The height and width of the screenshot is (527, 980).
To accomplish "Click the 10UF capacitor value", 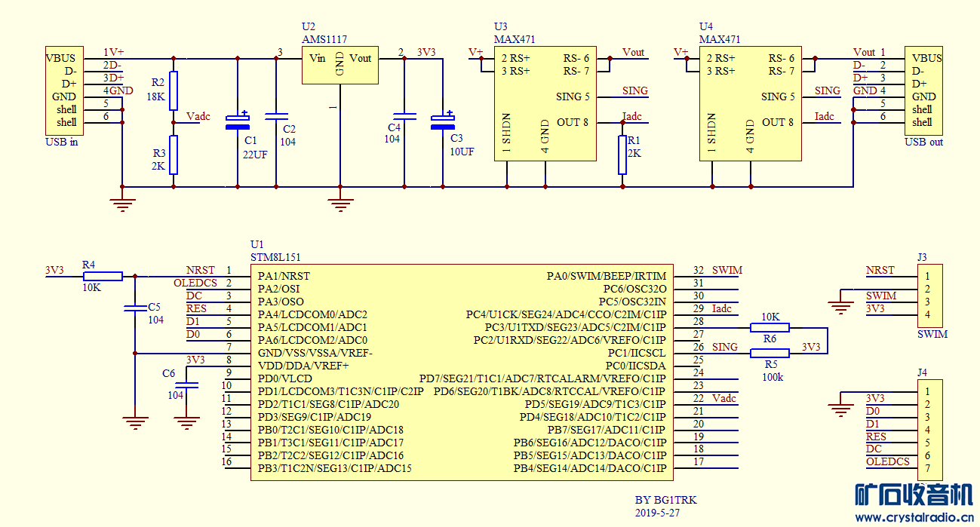I will pyautogui.click(x=462, y=152).
